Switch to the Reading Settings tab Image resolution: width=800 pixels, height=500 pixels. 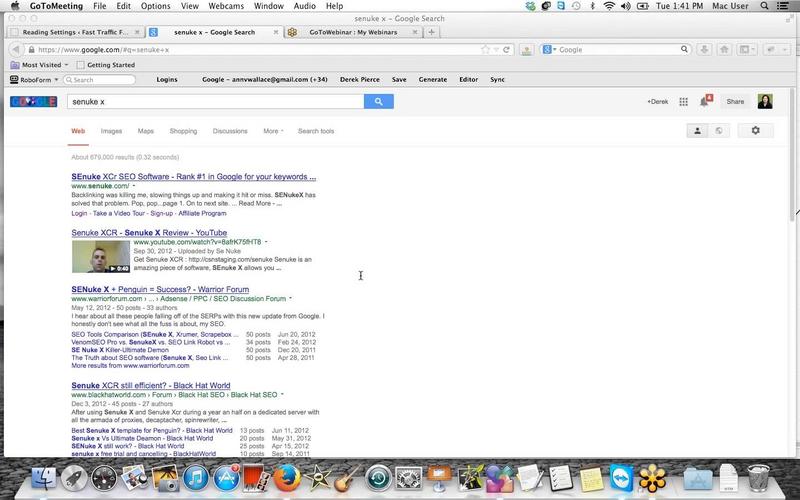(75, 32)
